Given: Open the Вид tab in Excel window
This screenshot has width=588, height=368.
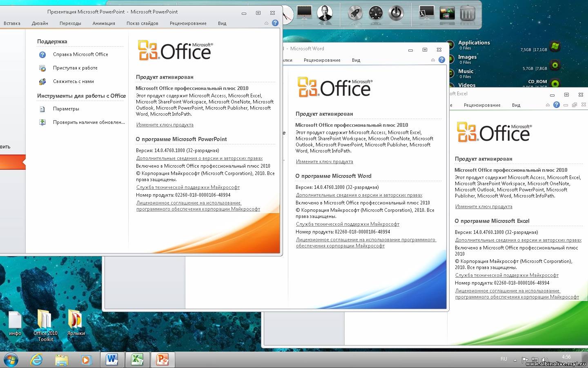Looking at the screenshot, I should point(516,105).
